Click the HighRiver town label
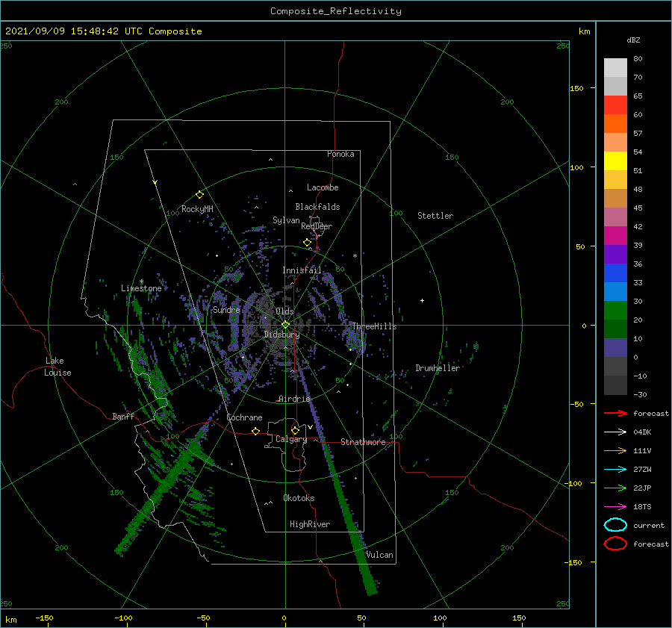This screenshot has height=628, width=672. 310,524
